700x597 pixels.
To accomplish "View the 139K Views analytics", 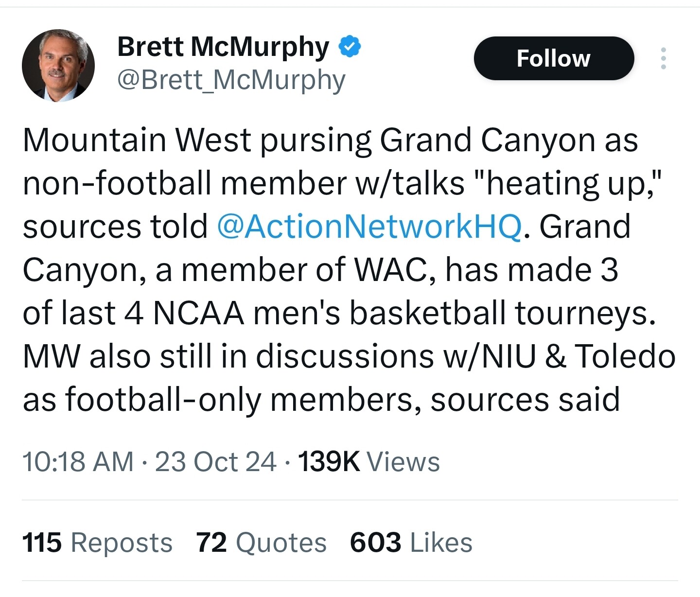I will coord(368,461).
